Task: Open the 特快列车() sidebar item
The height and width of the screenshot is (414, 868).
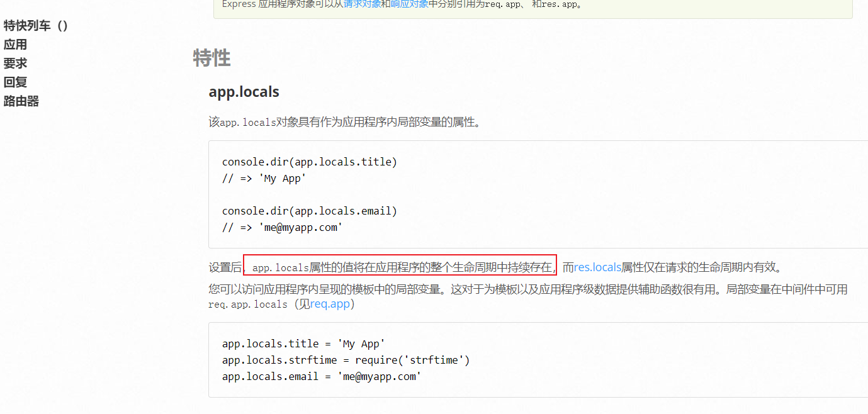Action: click(x=35, y=26)
